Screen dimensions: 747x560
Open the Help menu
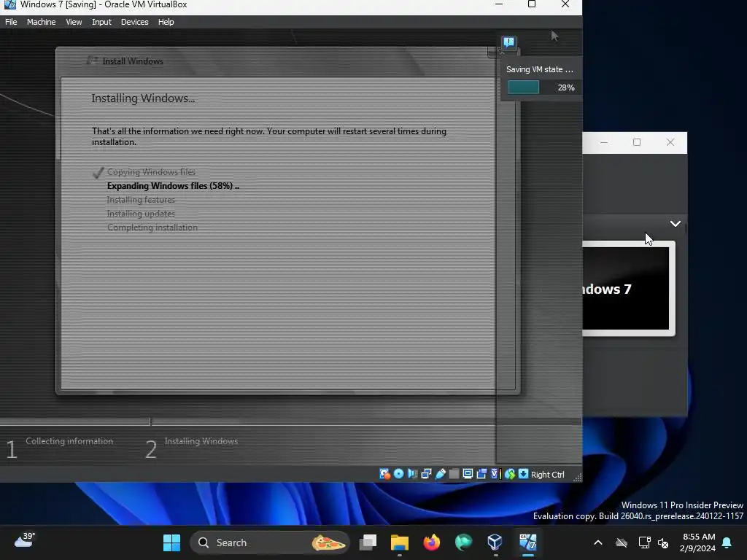click(166, 22)
